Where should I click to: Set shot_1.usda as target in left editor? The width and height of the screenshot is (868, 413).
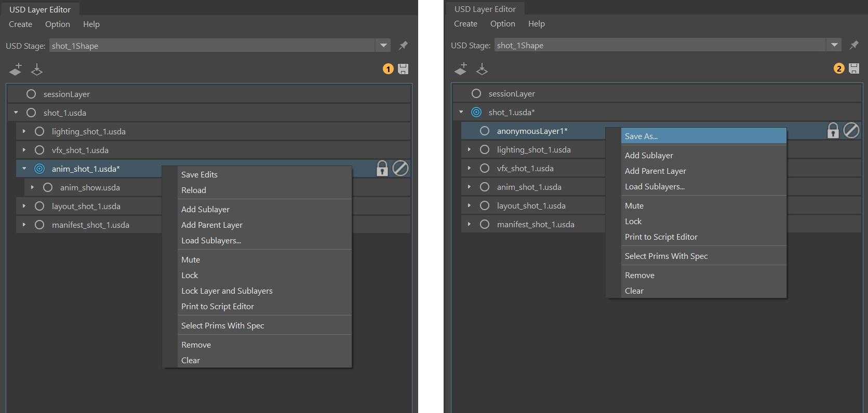pyautogui.click(x=31, y=113)
